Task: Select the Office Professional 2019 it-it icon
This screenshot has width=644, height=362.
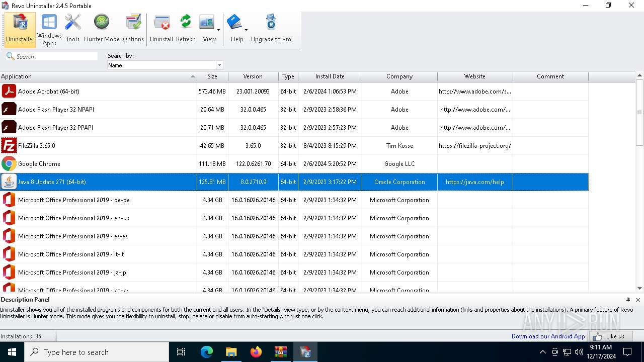Action: [x=9, y=254]
